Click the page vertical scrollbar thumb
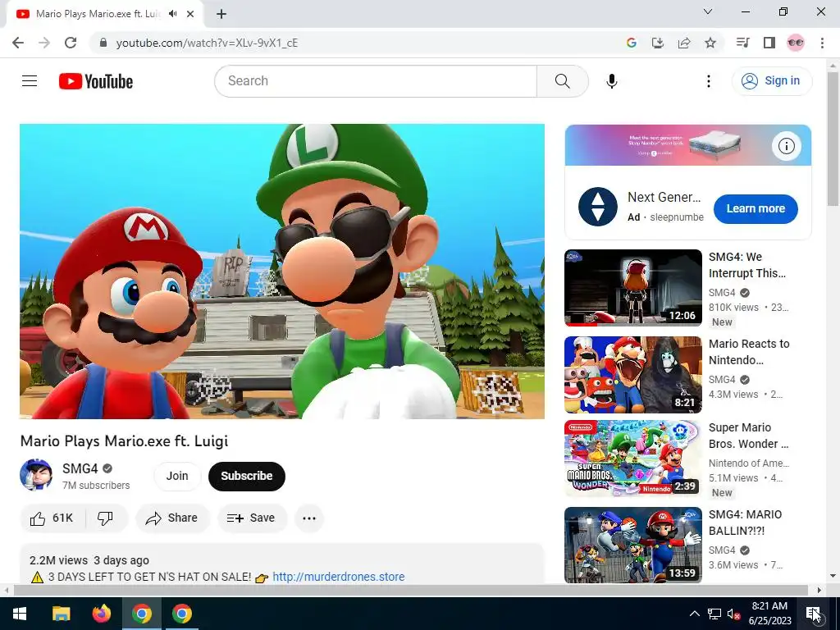840x630 pixels. [833, 138]
